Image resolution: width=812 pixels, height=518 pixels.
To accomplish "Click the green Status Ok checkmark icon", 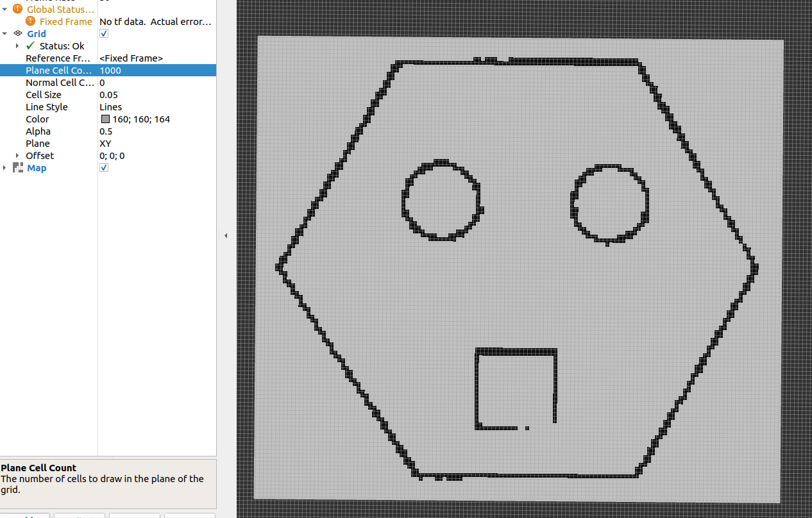I will [30, 46].
